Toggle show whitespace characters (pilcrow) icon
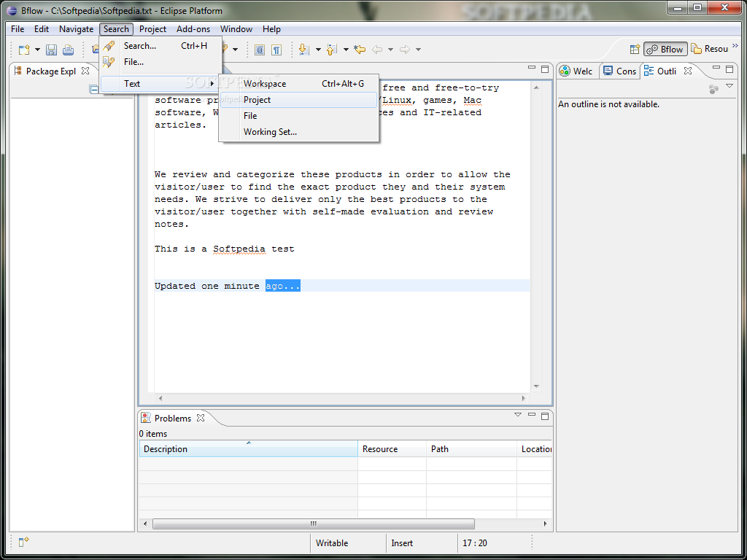747x560 pixels. coord(276,50)
